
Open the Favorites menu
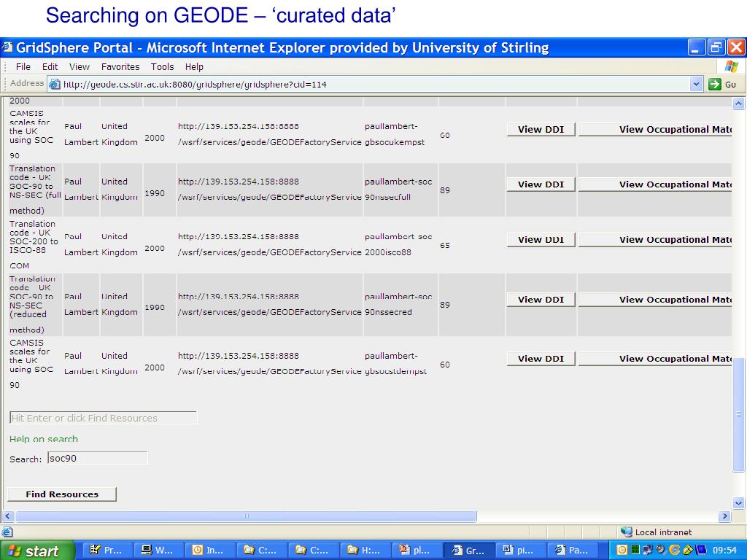coord(120,66)
